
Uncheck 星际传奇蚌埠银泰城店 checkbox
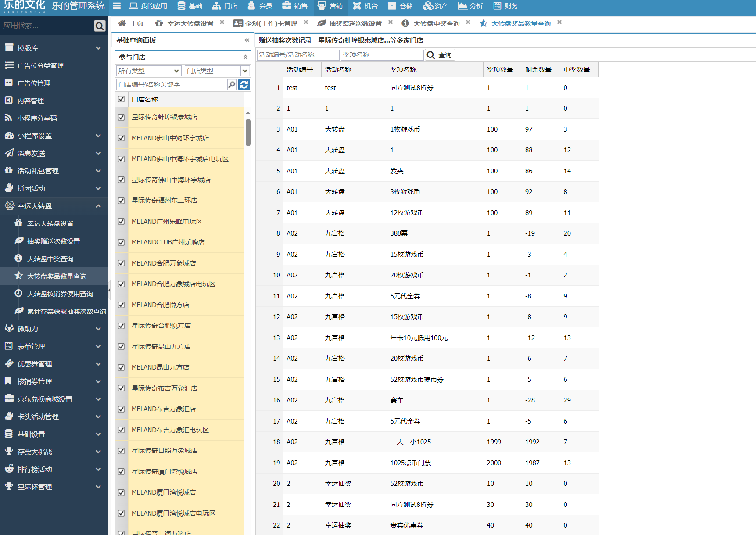tap(122, 117)
